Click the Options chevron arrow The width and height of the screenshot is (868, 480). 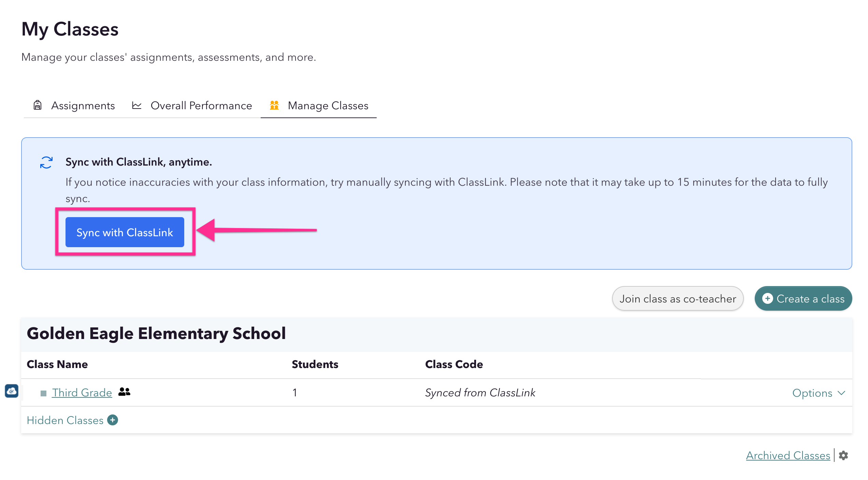pos(841,393)
